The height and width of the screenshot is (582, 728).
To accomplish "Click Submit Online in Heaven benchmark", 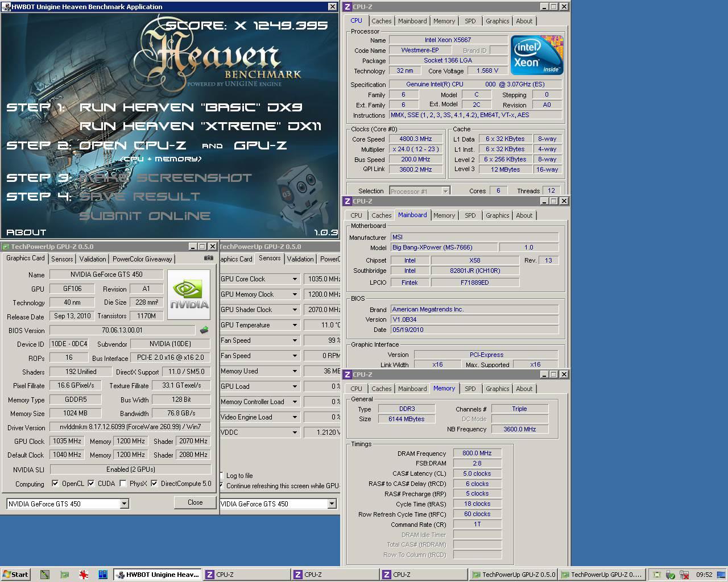I will (x=144, y=216).
